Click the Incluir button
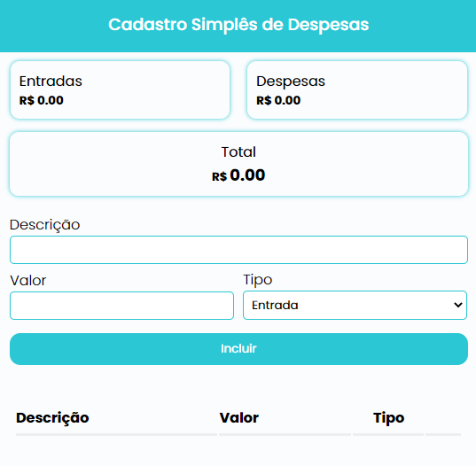The height and width of the screenshot is (466, 476). pyautogui.click(x=238, y=349)
